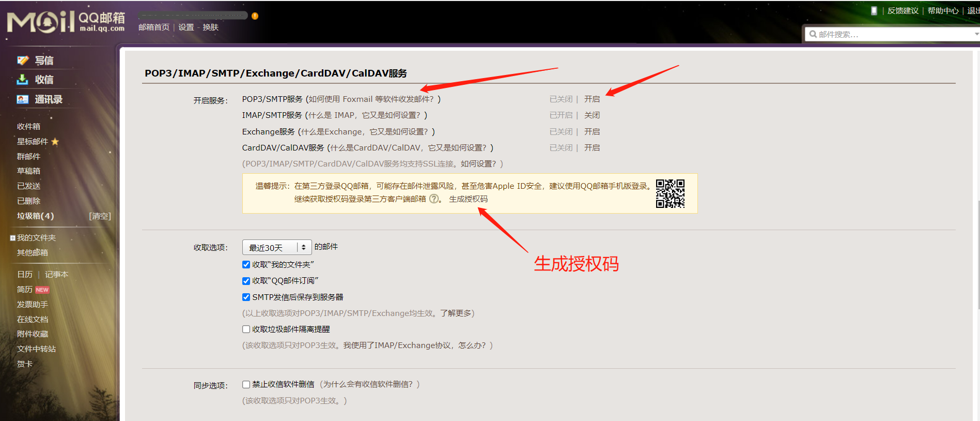Open 垃圾箱(4) folder
Image resolution: width=980 pixels, height=421 pixels.
[x=35, y=216]
